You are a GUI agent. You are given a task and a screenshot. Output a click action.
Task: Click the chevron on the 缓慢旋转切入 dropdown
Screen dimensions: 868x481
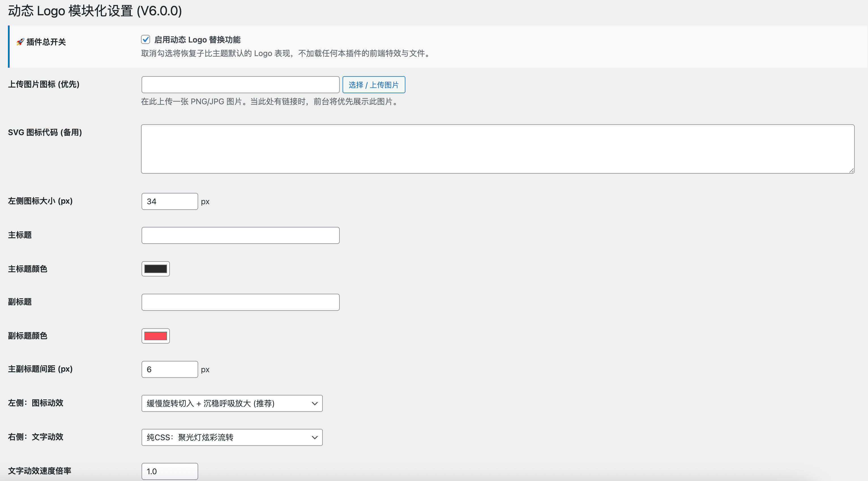pyautogui.click(x=314, y=403)
